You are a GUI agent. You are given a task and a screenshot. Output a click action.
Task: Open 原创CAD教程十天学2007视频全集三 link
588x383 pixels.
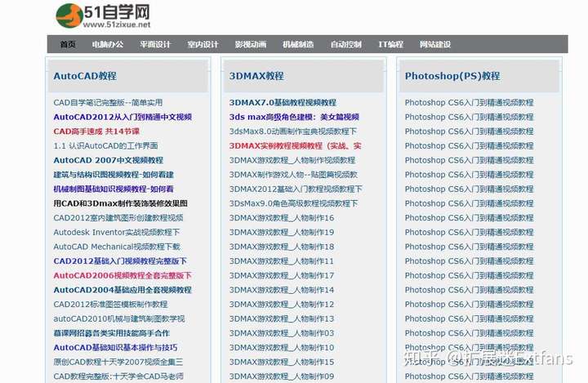coord(118,362)
